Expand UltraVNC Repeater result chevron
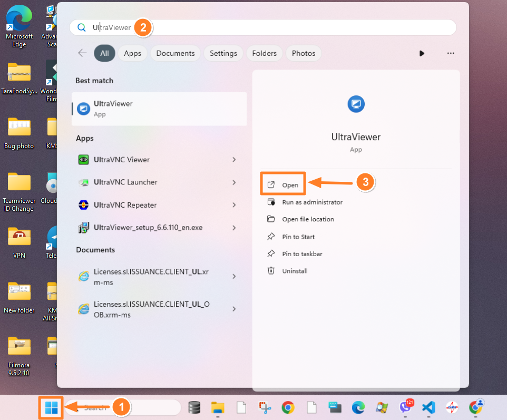 [x=234, y=205]
